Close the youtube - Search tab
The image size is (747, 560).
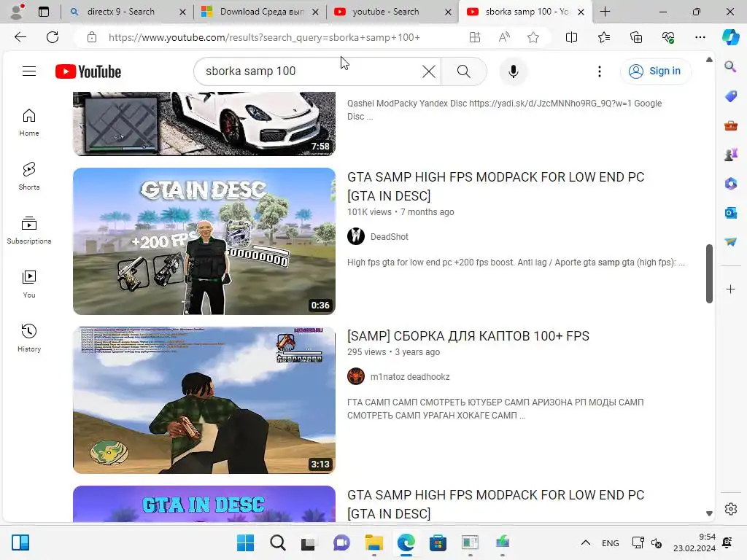(448, 12)
